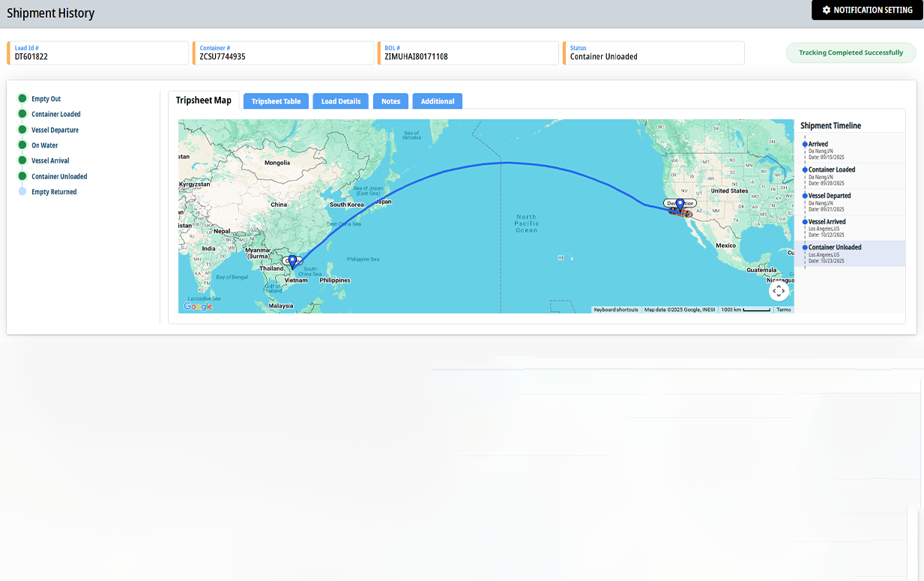
Task: Click the origin map pin in Vietnam
Action: (x=292, y=262)
